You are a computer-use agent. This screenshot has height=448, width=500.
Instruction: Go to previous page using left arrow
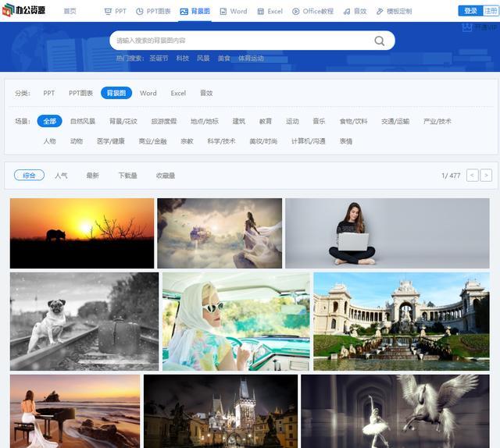(472, 176)
